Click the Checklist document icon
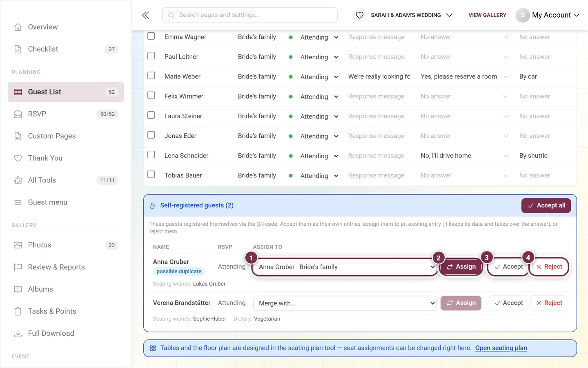This screenshot has height=368, width=588. [x=18, y=49]
